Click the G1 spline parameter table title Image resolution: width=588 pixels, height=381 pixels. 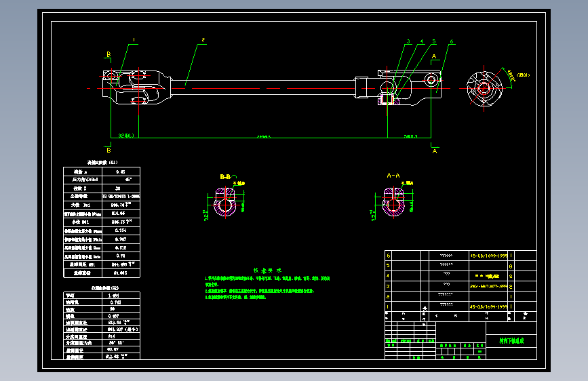point(102,163)
